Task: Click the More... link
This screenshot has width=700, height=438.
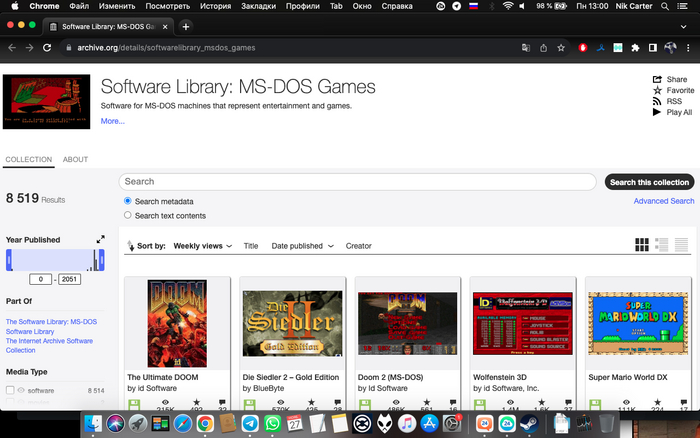Action: (112, 121)
